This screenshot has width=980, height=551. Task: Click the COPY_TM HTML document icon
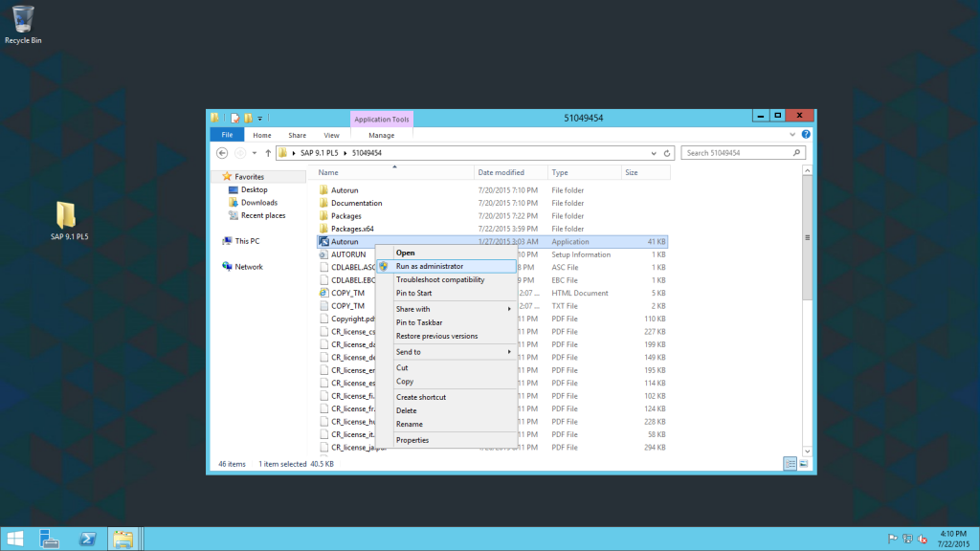click(x=323, y=293)
